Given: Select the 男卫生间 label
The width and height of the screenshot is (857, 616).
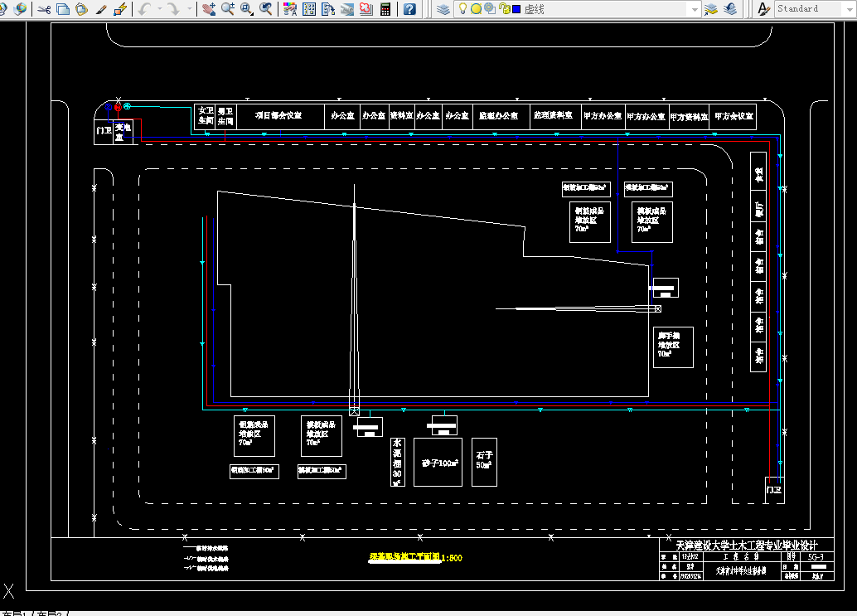Looking at the screenshot, I should click(225, 116).
